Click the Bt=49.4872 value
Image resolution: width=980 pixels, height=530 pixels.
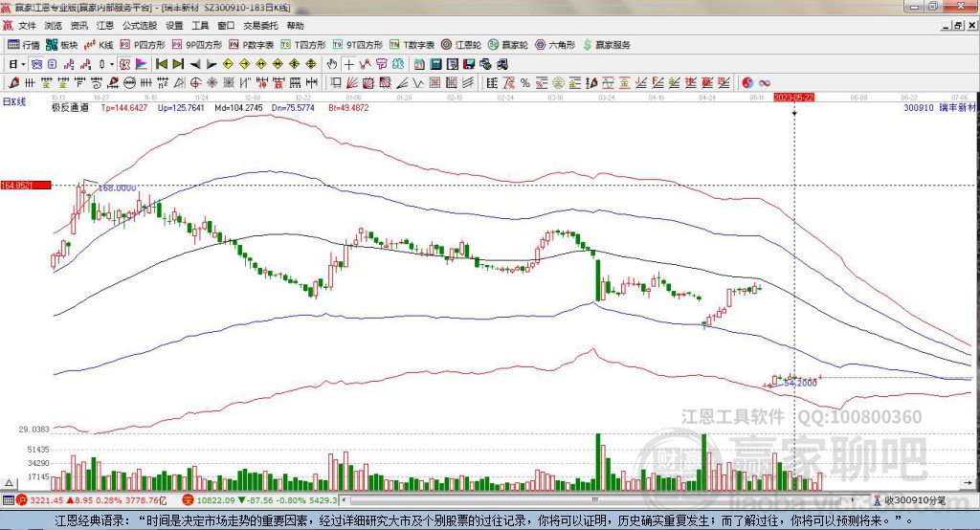tap(348, 107)
